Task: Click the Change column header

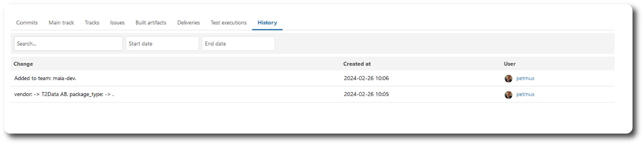Action: point(23,64)
